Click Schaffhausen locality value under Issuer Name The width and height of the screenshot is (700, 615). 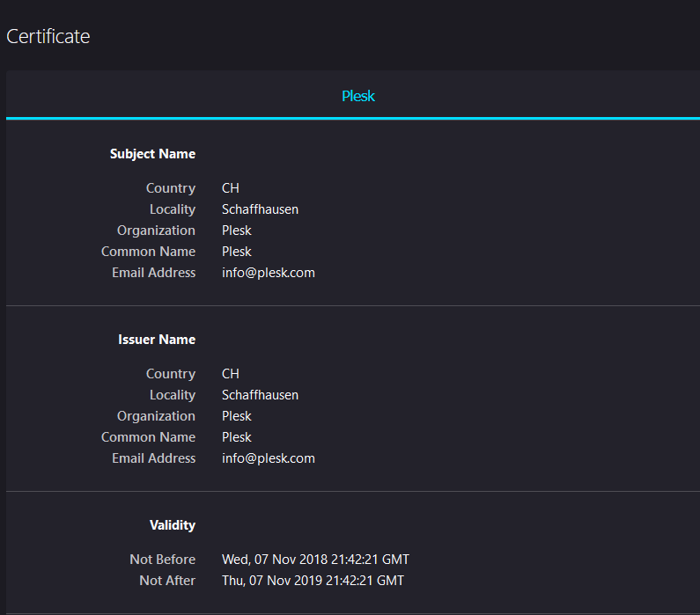coord(260,395)
